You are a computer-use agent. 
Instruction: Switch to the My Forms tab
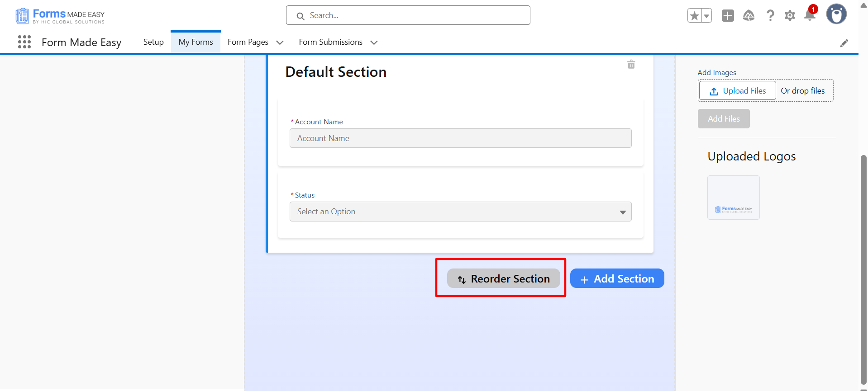pyautogui.click(x=196, y=42)
